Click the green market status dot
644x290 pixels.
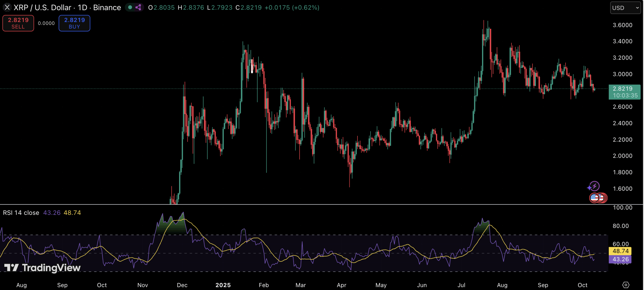click(x=130, y=7)
